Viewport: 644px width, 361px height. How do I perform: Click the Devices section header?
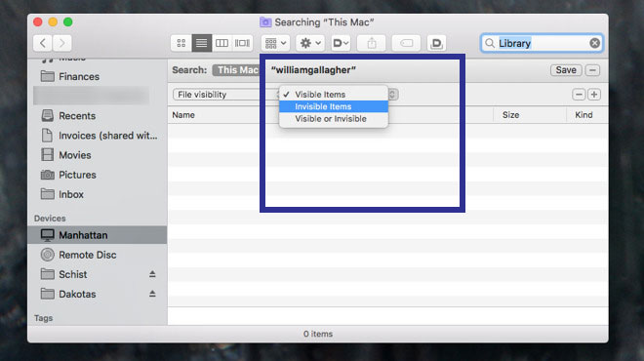click(50, 219)
